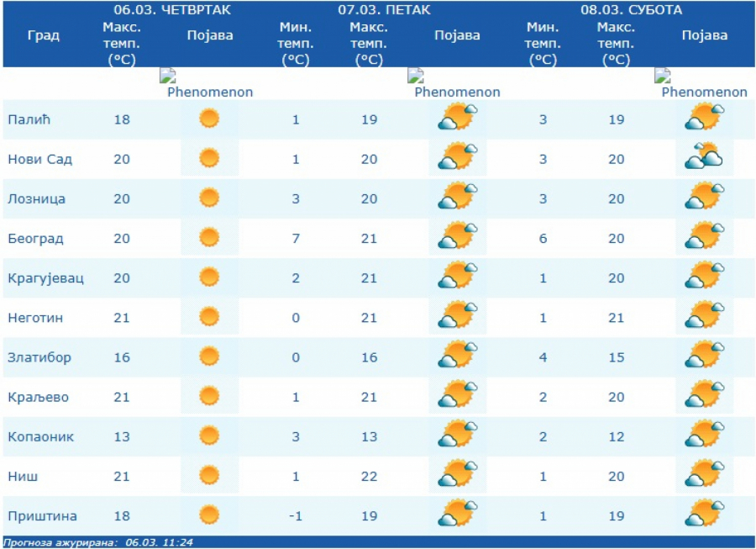
Task: Click the sun icon in Неготин row
Action: 209,317
